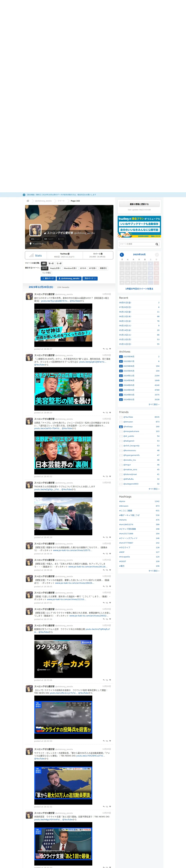Toggle 画像含む filter
The image size is (186, 868).
pyautogui.click(x=103, y=268)
